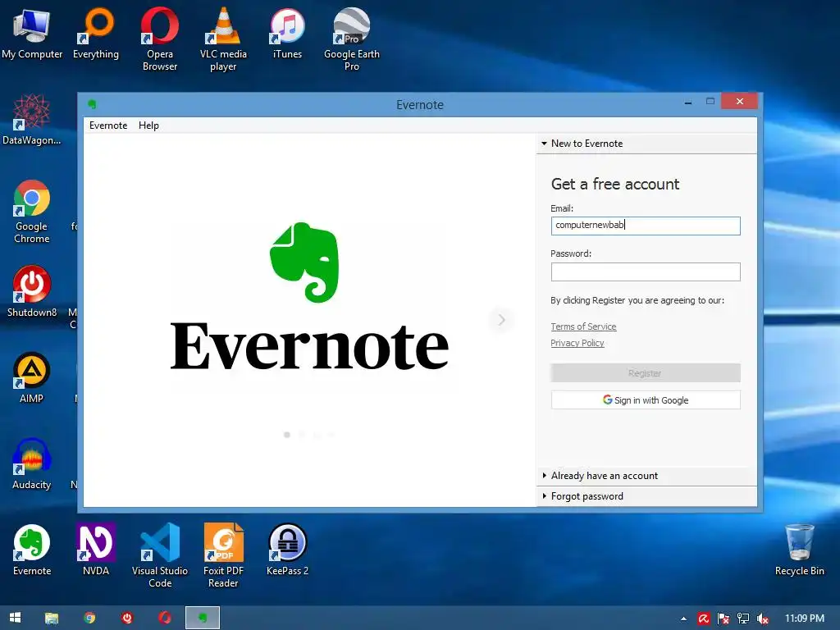Open Audacity desktop shortcut
The image size is (840, 630).
pyautogui.click(x=32, y=463)
